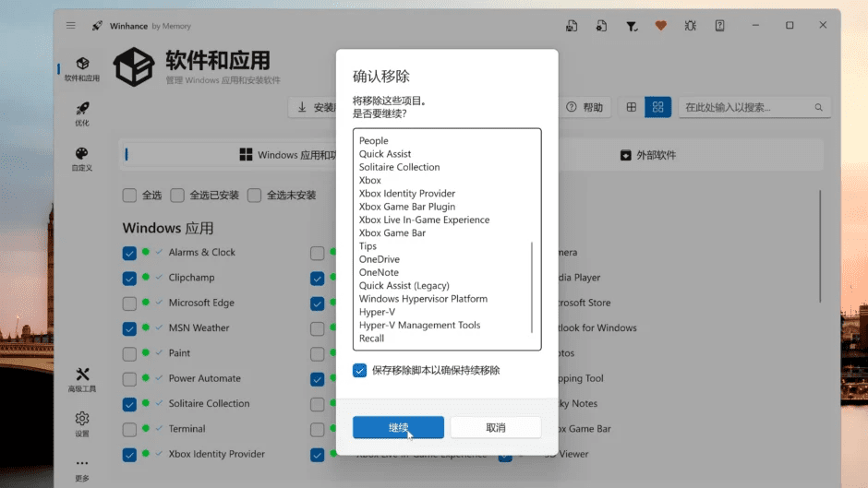Screen dimensions: 868x488
Task: Open 软件和应用 sidebar section
Action: (x=82, y=69)
